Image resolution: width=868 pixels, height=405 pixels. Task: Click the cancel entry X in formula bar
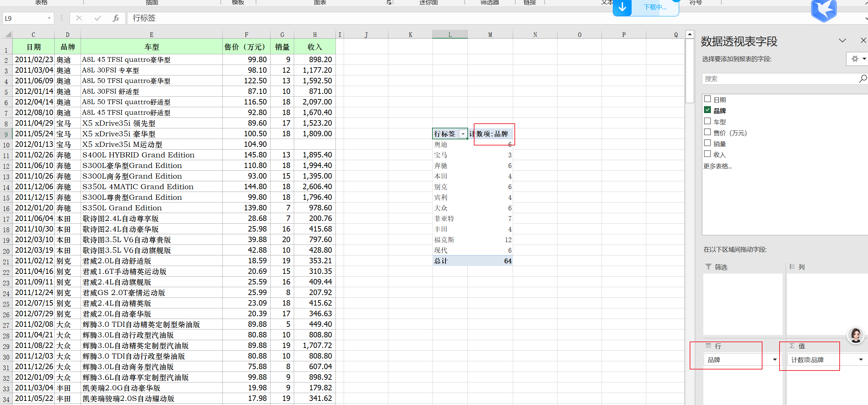click(x=79, y=18)
